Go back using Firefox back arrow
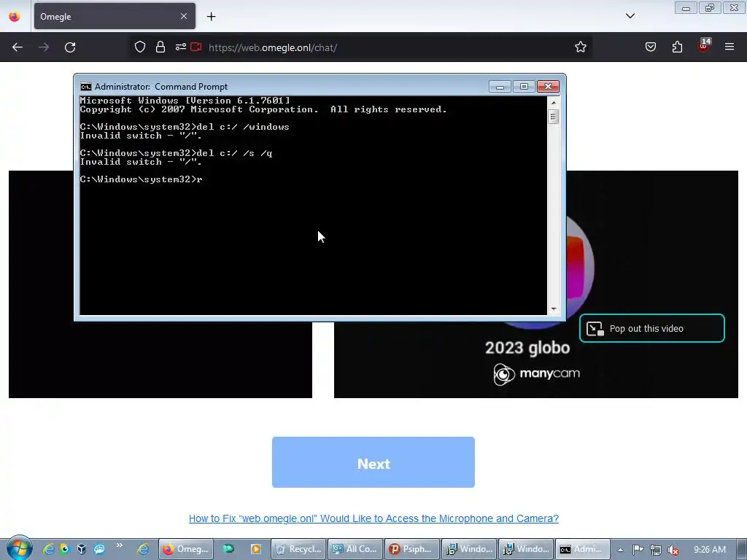The width and height of the screenshot is (747, 560). [18, 47]
